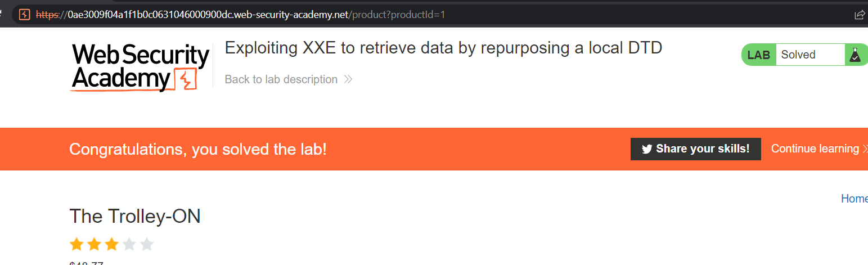868x265 pixels.
Task: Click the Twitter bird icon
Action: (x=647, y=149)
